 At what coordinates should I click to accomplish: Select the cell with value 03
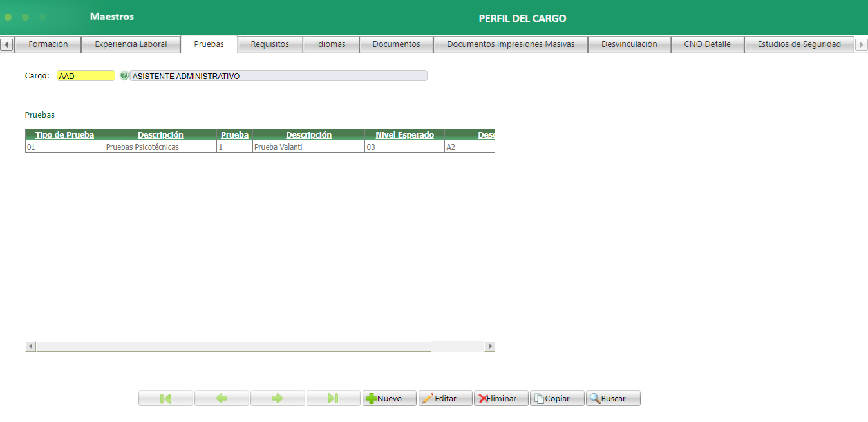pyautogui.click(x=404, y=147)
